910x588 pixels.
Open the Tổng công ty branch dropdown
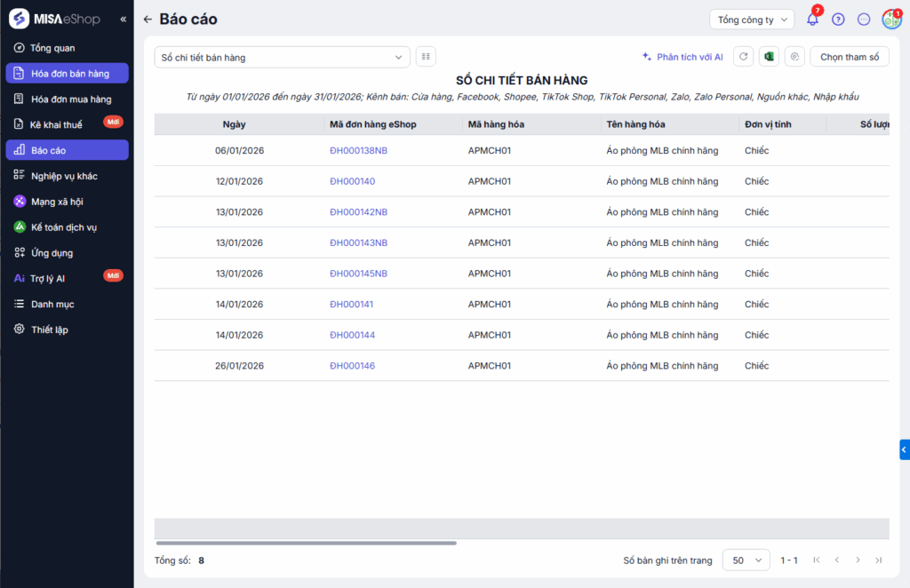click(x=751, y=20)
